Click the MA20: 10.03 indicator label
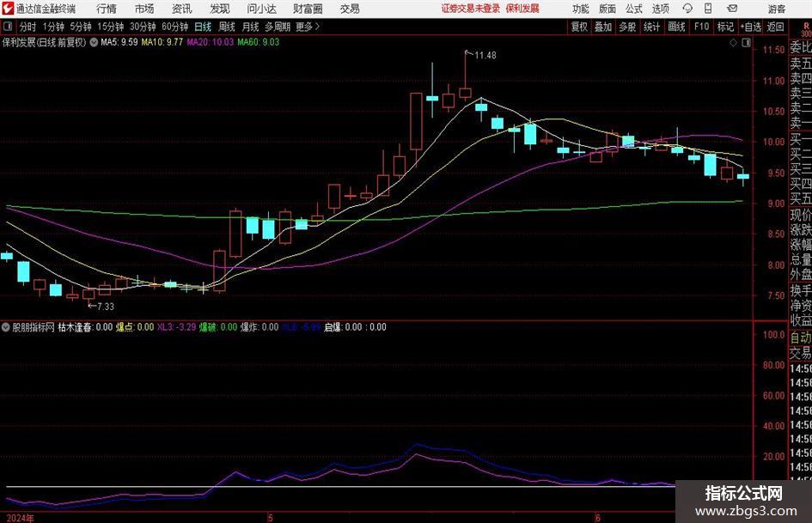Image resolution: width=812 pixels, height=523 pixels. 211,42
